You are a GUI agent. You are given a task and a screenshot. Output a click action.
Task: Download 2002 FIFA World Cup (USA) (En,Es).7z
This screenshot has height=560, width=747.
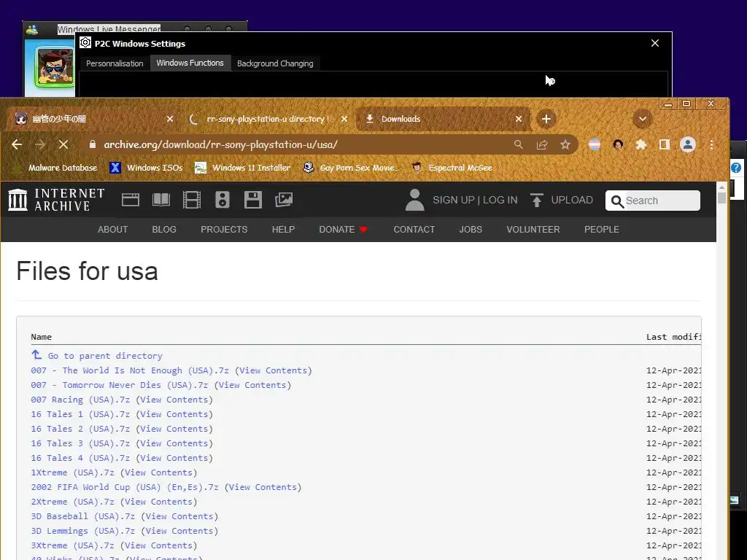click(x=125, y=487)
